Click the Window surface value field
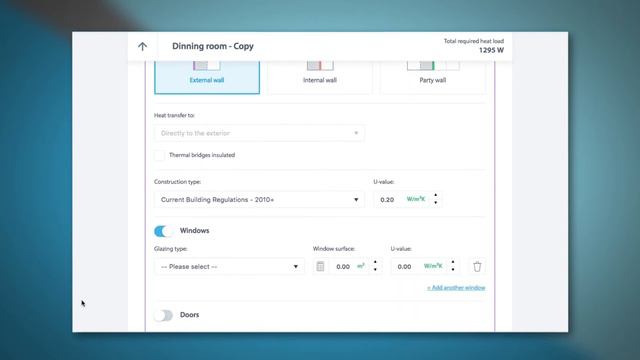Screen dimensions: 640x360 click(343, 267)
